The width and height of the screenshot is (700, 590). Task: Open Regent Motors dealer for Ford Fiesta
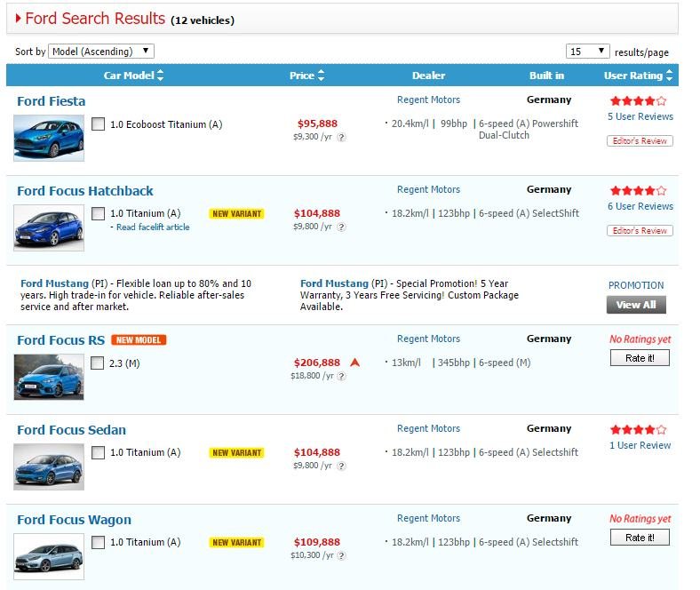[428, 100]
